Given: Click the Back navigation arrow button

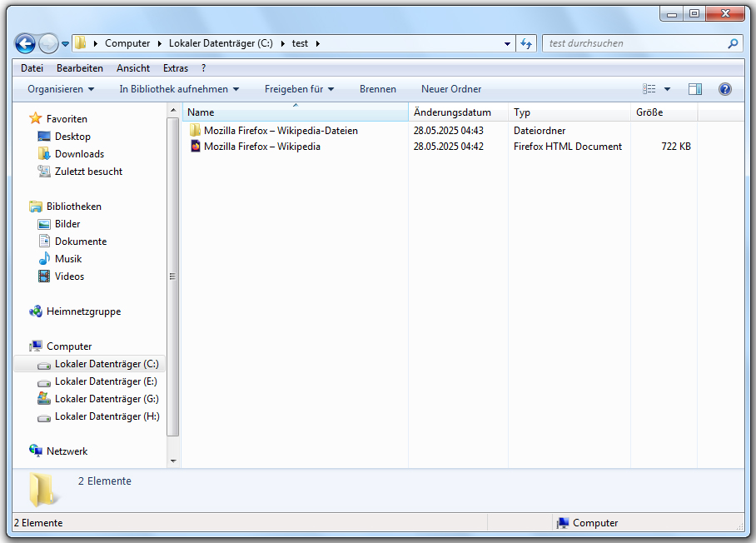Looking at the screenshot, I should point(25,43).
